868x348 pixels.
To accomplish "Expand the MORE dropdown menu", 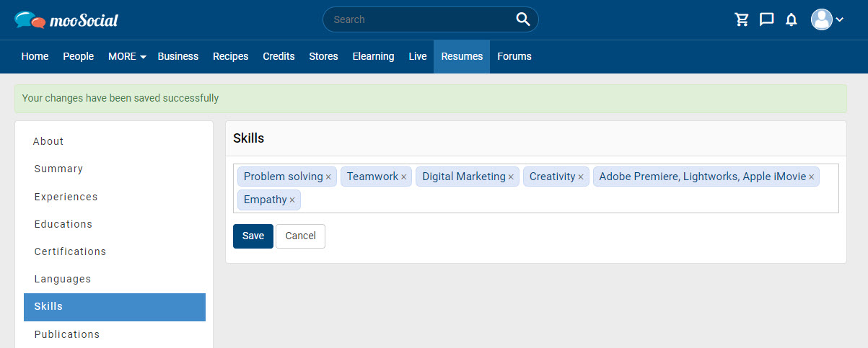I will click(x=127, y=56).
